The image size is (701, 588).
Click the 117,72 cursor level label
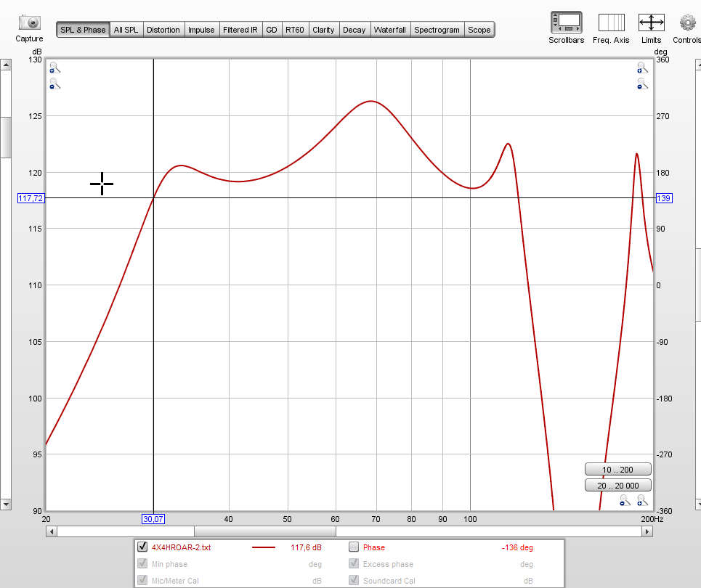tap(31, 198)
